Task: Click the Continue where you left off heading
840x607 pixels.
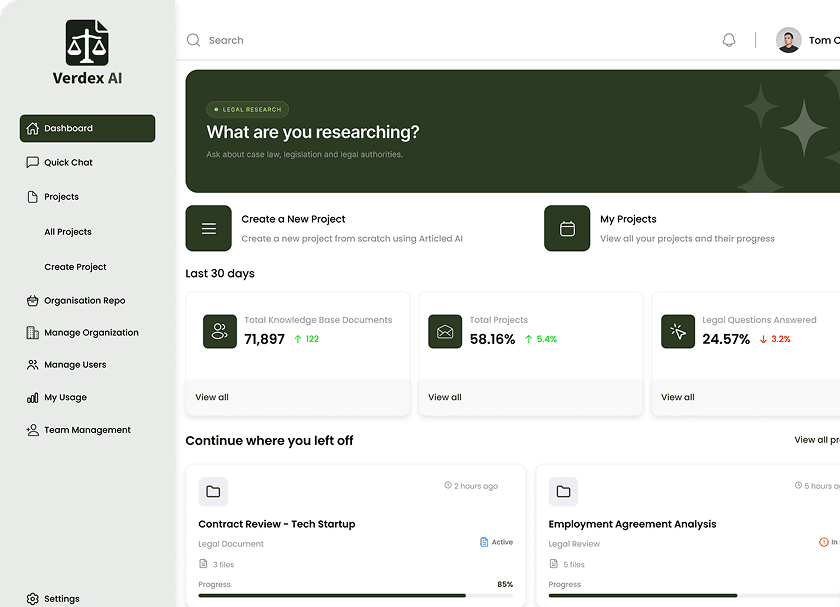Action: coord(269,440)
